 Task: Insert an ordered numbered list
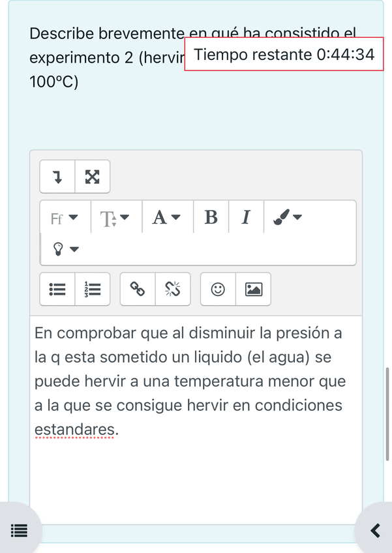coord(93,290)
